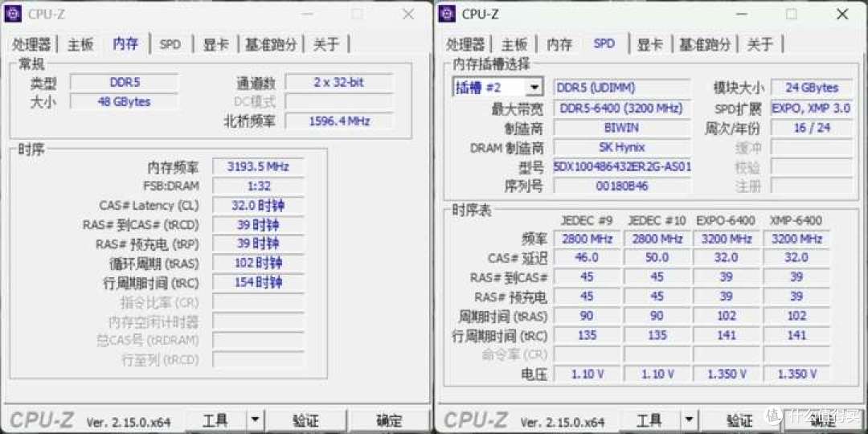Viewport: 868px width, 434px height.
Task: Click the EXPO, XMP 3.0 SPD extension field
Action: [812, 108]
